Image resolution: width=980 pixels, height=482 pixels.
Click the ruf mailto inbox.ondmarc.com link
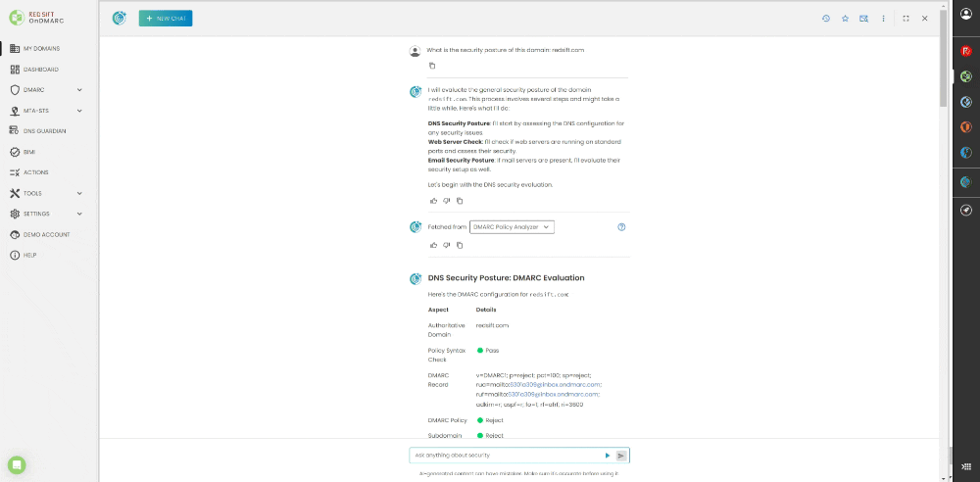[x=553, y=395]
